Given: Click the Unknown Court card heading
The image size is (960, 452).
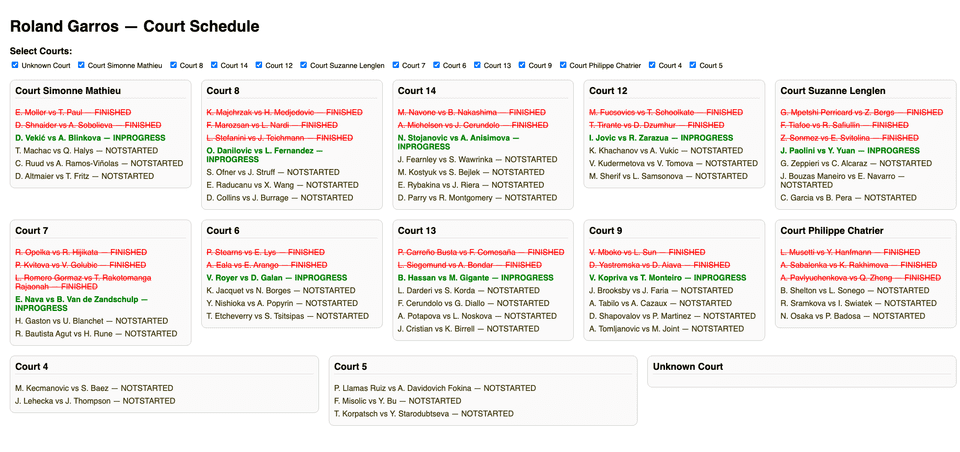Looking at the screenshot, I should coord(688,367).
